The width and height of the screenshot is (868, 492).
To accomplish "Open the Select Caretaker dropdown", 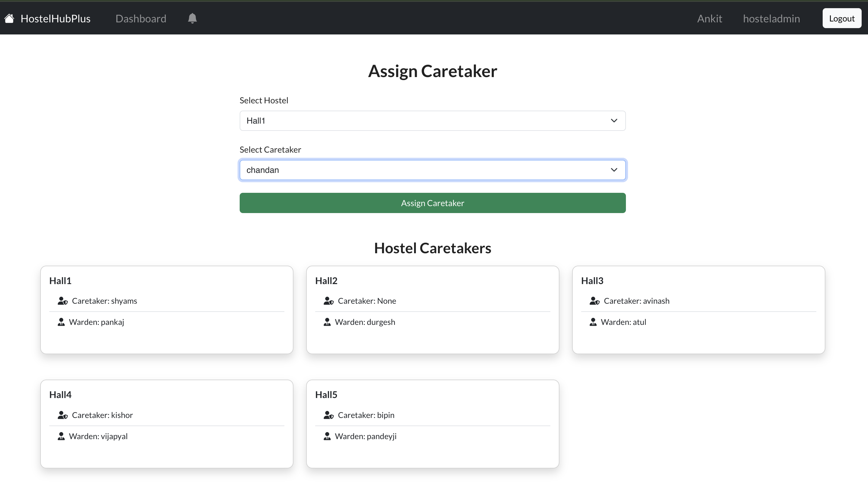I will click(x=432, y=170).
